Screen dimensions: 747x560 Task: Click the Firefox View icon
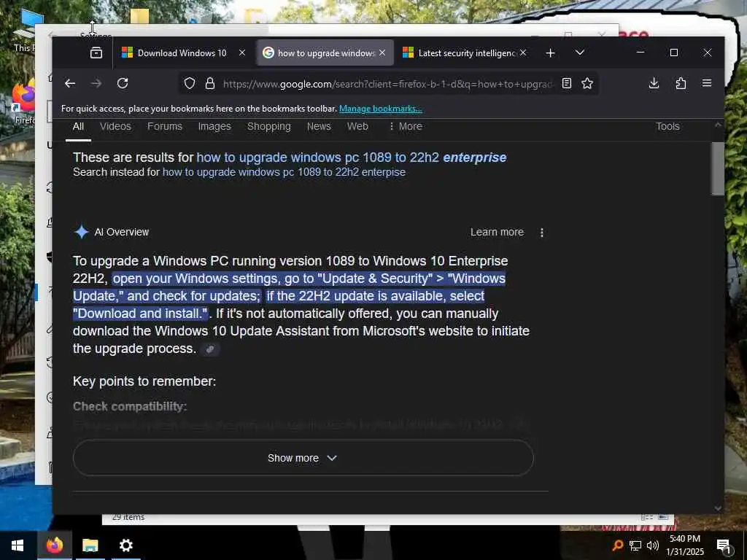tap(96, 52)
